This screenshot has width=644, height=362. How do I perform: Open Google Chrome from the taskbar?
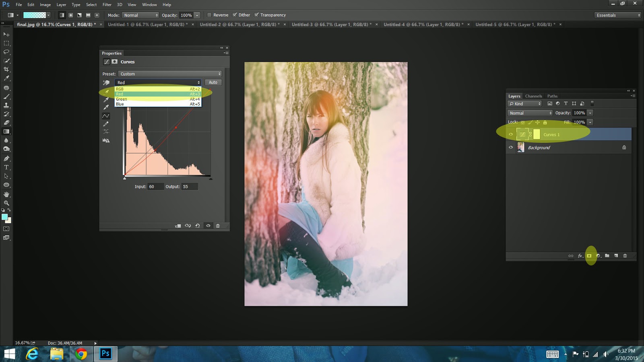[81, 354]
